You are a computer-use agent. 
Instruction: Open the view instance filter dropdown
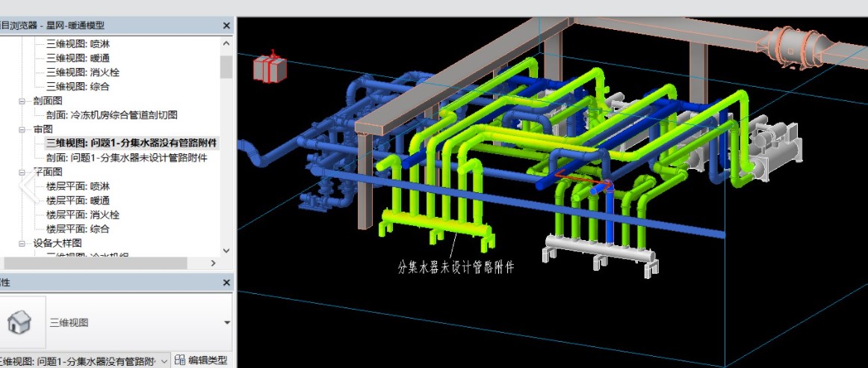(164, 361)
